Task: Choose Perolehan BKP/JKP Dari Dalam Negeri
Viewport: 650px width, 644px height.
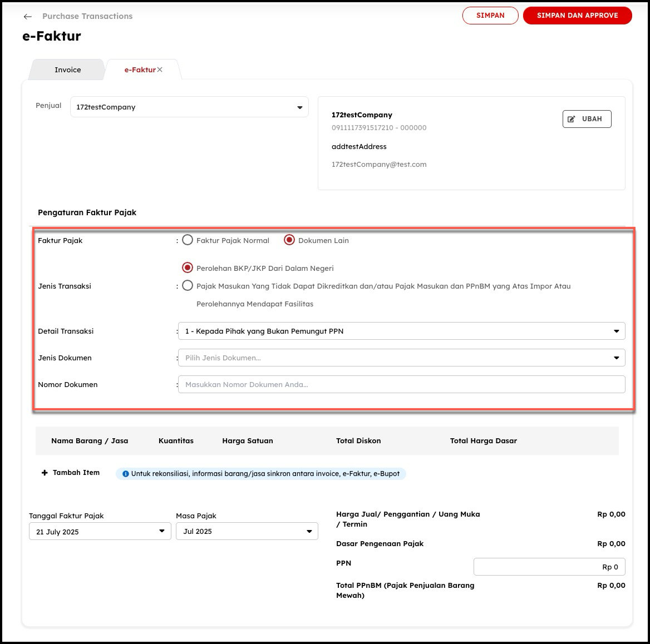Action: [x=188, y=268]
